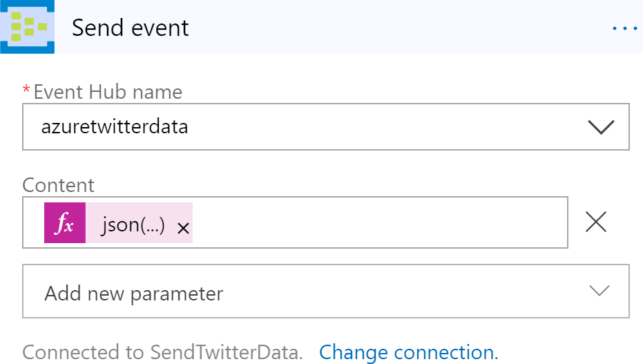643x364 pixels.
Task: Remove the json(...) expression token
Action: click(183, 229)
